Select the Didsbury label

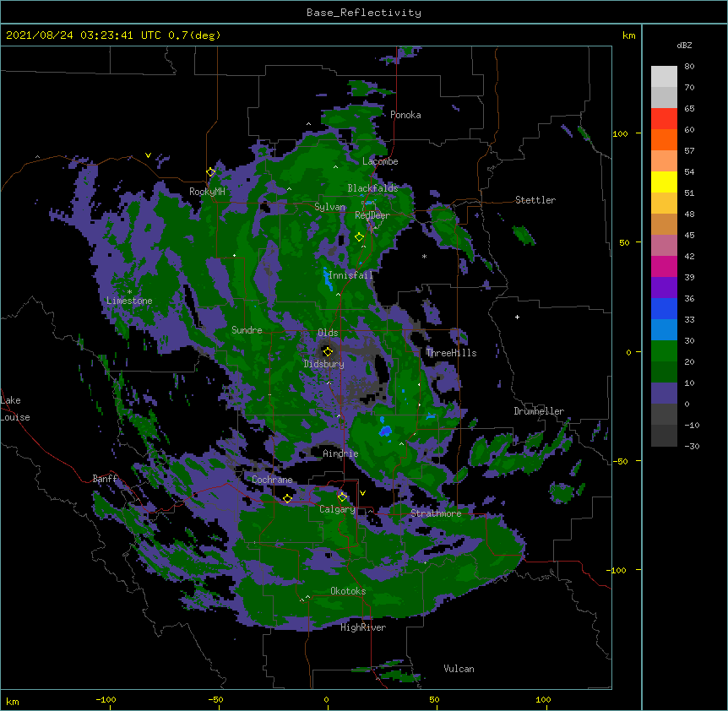click(x=323, y=364)
